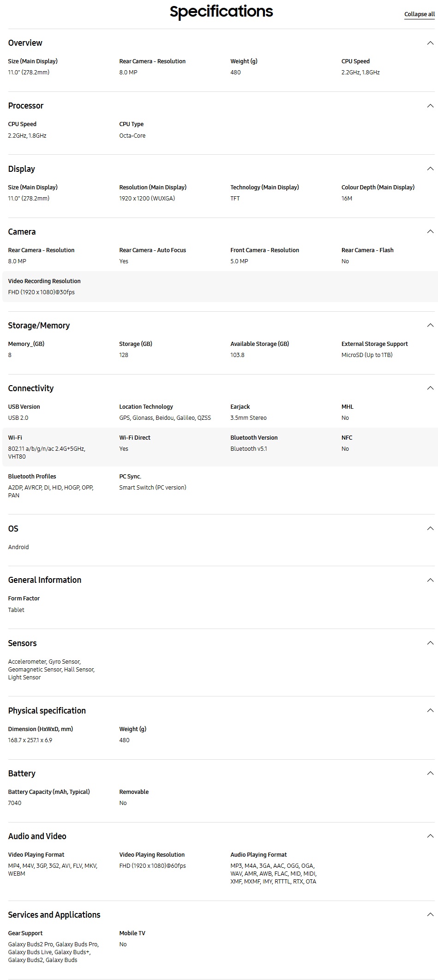Collapse the General Information section chevron
The width and height of the screenshot is (438, 980).
(430, 580)
